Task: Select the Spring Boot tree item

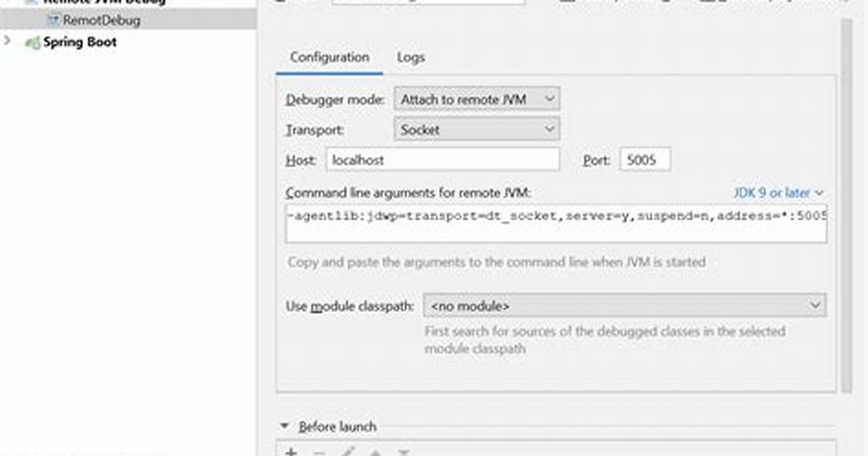Action: point(79,42)
